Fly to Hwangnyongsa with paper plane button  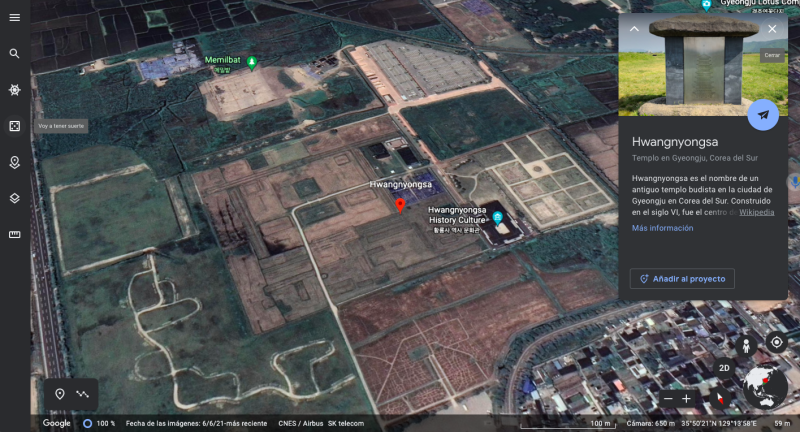pyautogui.click(x=763, y=115)
